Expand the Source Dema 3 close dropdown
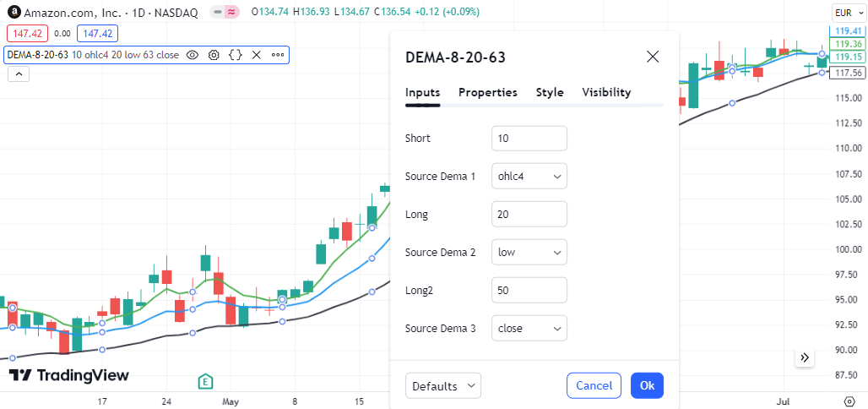The height and width of the screenshot is (409, 868). pyautogui.click(x=529, y=328)
